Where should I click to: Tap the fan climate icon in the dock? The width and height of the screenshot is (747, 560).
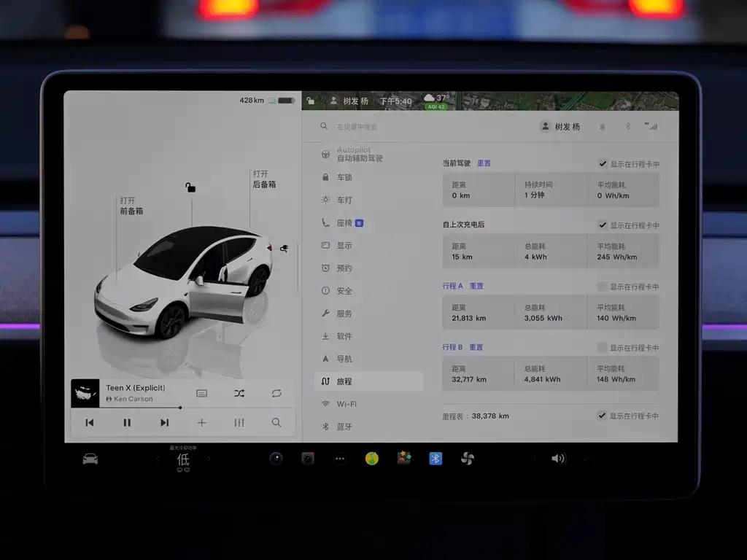pyautogui.click(x=468, y=459)
